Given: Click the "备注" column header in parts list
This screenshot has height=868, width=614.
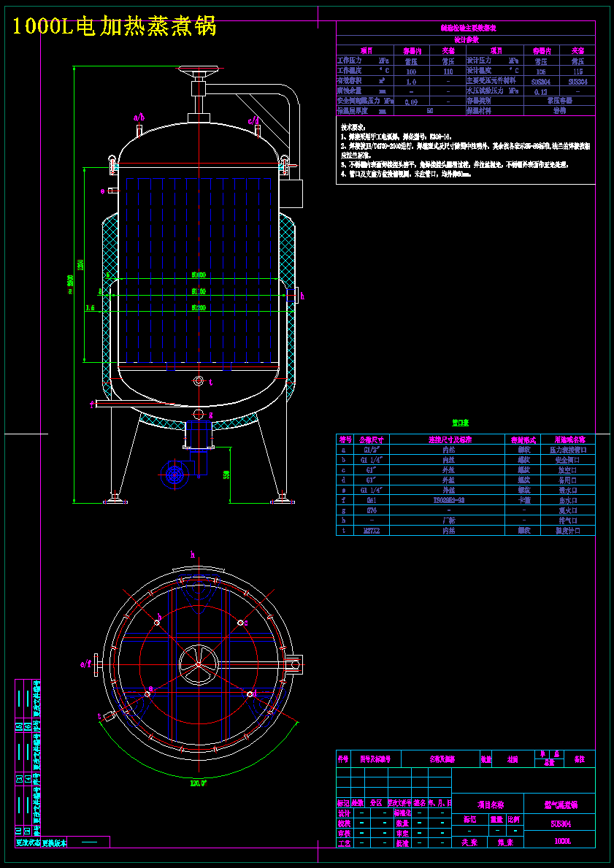Looking at the screenshot, I should coord(580,758).
